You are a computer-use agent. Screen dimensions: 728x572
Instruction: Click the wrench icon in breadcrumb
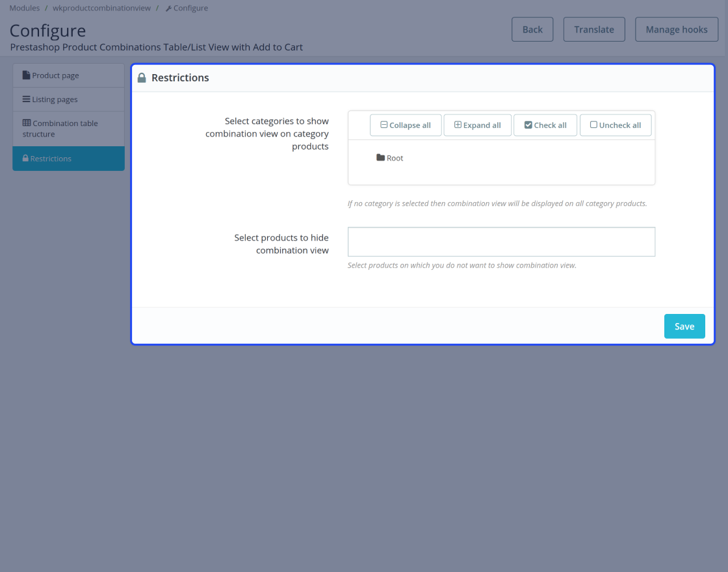(168, 8)
